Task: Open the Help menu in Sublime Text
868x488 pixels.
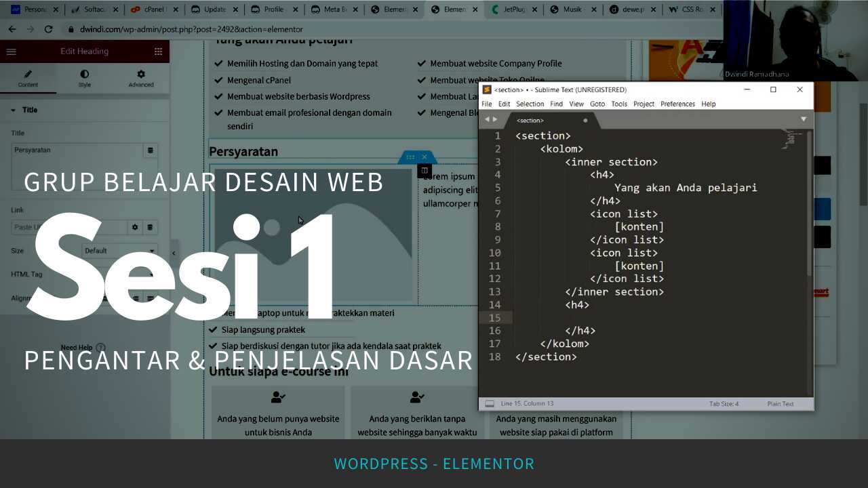Action: [709, 104]
